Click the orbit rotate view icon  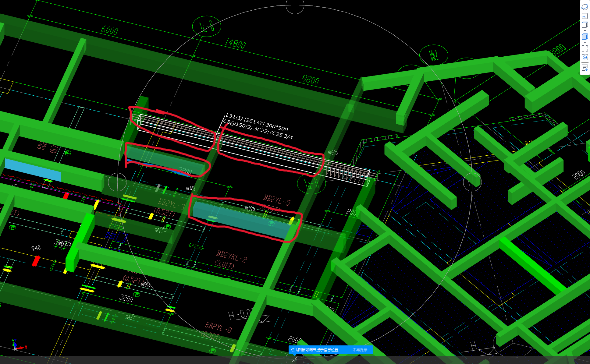(x=585, y=7)
